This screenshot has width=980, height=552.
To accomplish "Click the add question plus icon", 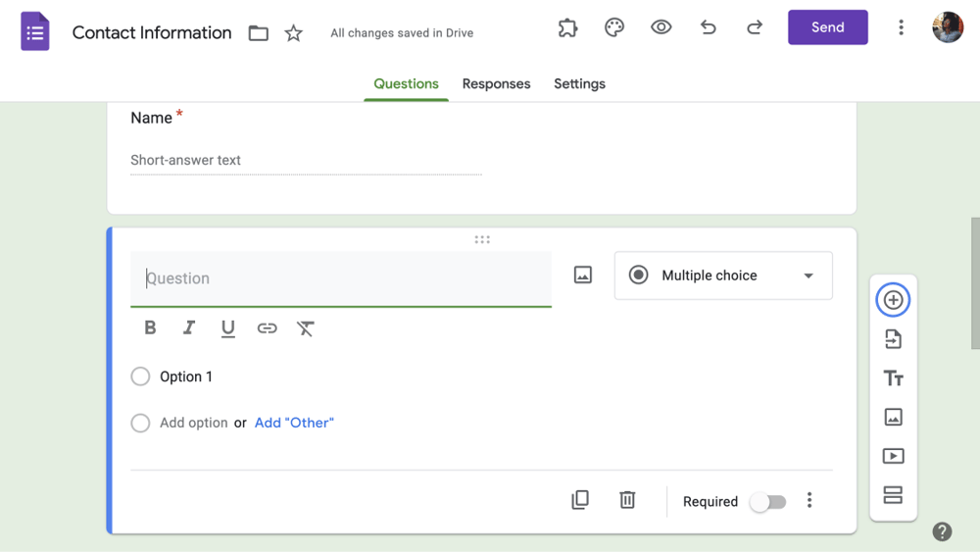I will coord(893,300).
